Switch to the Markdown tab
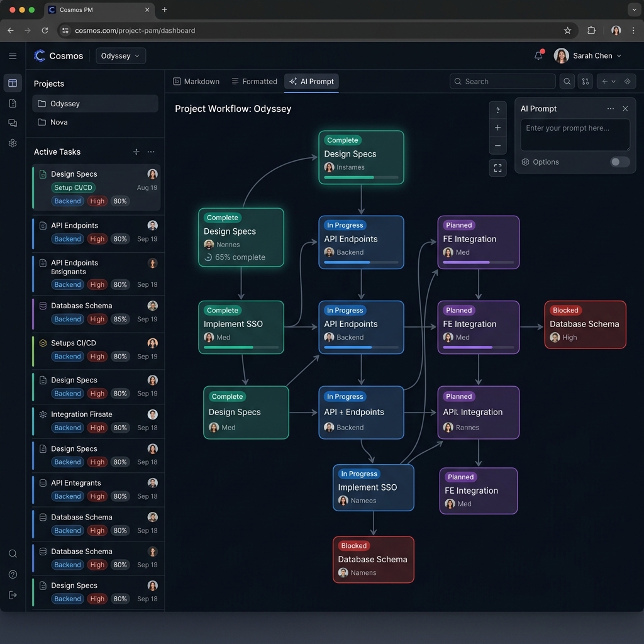The width and height of the screenshot is (644, 644). 196,81
